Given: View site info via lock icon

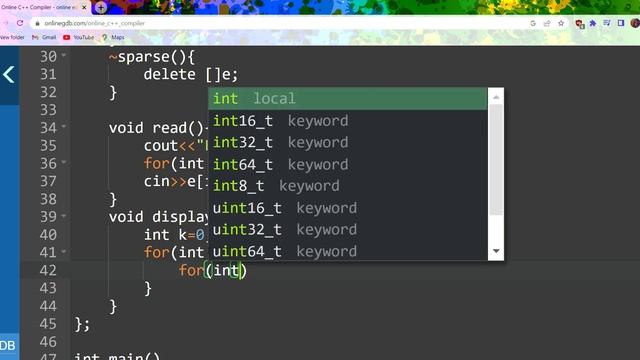Looking at the screenshot, I should (38, 23).
